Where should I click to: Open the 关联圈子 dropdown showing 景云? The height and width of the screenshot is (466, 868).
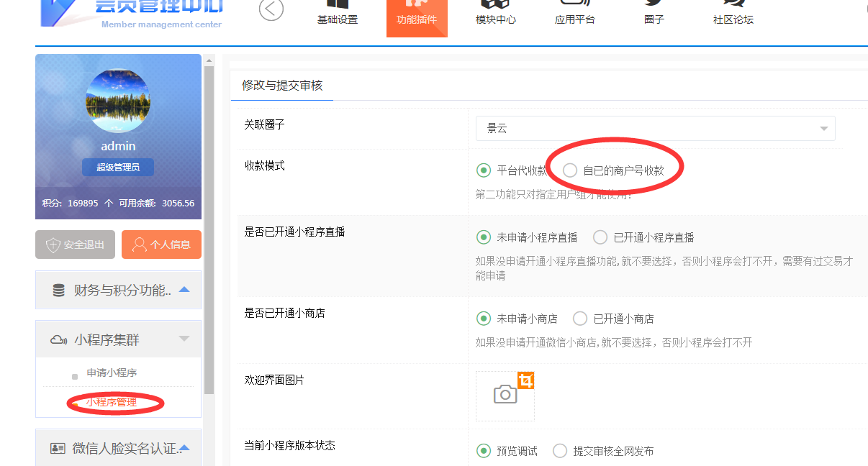pos(655,129)
